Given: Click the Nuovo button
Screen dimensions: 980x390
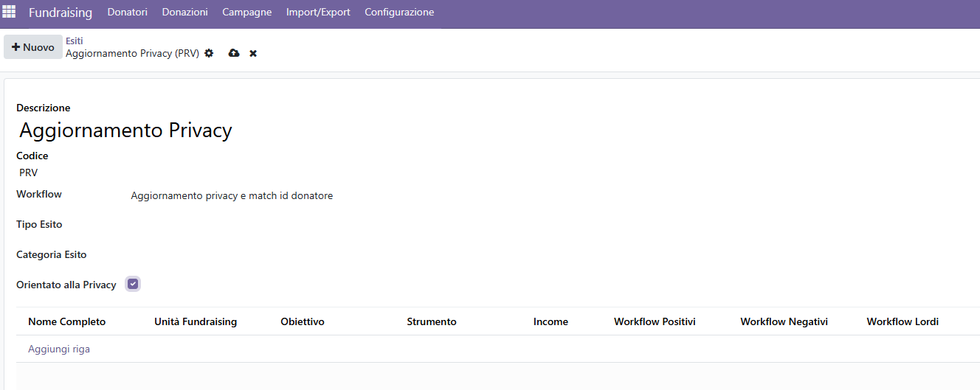Looking at the screenshot, I should click(33, 47).
